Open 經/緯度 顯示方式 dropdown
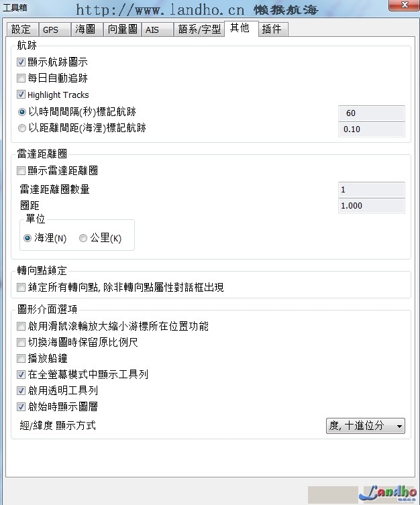 (365, 425)
